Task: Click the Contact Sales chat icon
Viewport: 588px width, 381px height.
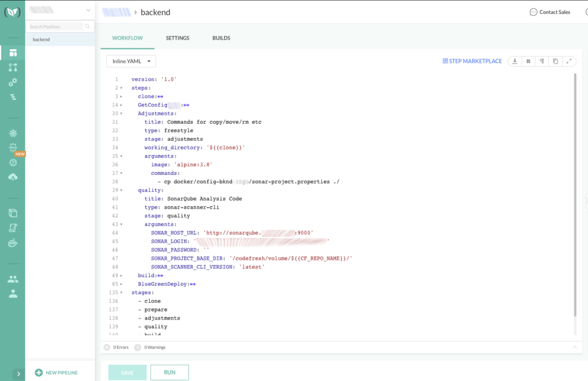Action: [x=533, y=12]
